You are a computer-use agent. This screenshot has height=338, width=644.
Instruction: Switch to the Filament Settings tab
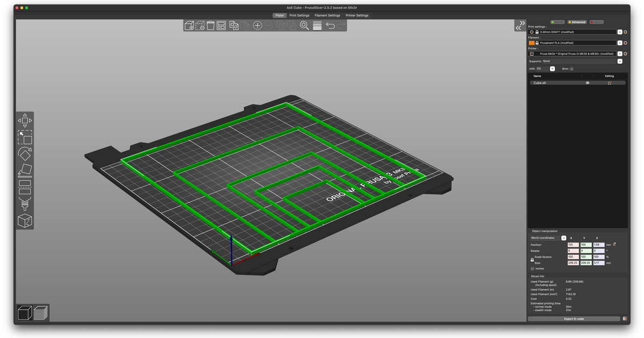[327, 15]
